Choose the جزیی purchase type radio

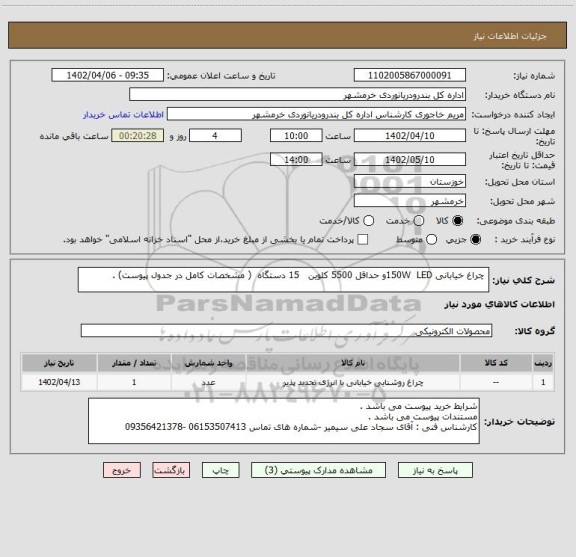pyautogui.click(x=476, y=240)
